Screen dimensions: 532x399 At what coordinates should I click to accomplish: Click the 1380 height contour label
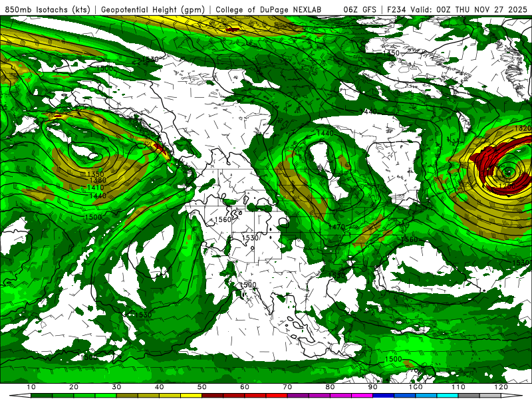coord(98,180)
